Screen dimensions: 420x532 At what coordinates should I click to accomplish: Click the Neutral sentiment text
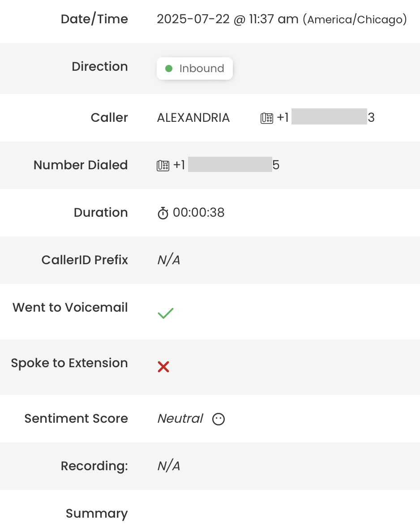point(180,419)
